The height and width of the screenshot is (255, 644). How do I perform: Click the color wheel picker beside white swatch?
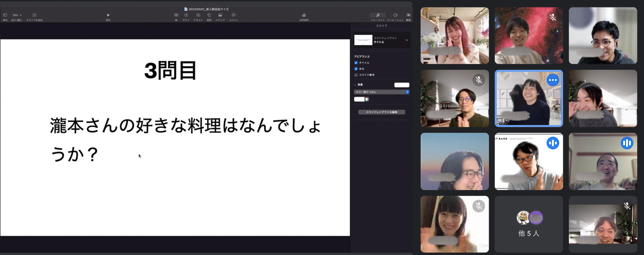367,99
